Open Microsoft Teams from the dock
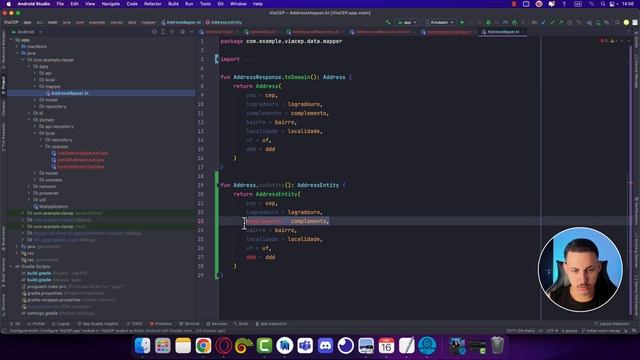The width and height of the screenshot is (640, 360). pos(305,346)
